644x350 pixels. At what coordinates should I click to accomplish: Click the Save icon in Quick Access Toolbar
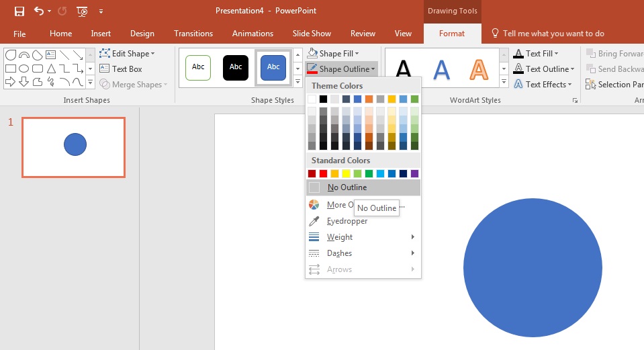click(19, 11)
